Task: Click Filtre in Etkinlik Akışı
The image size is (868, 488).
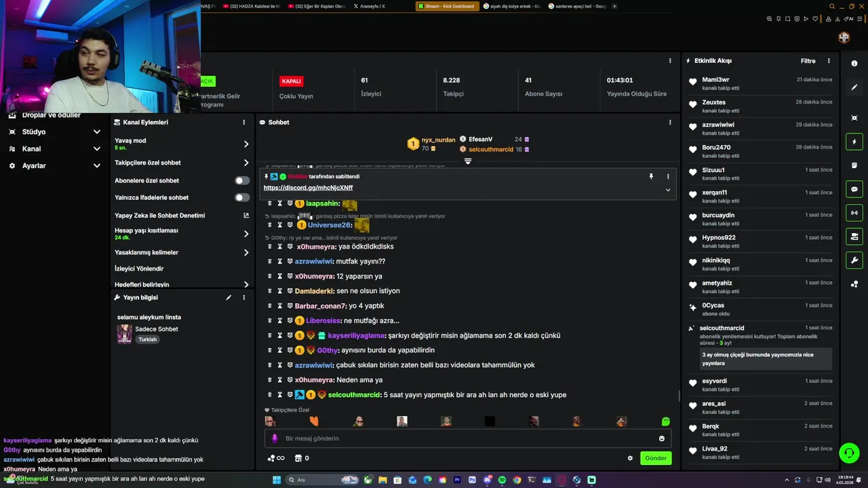Action: (808, 61)
